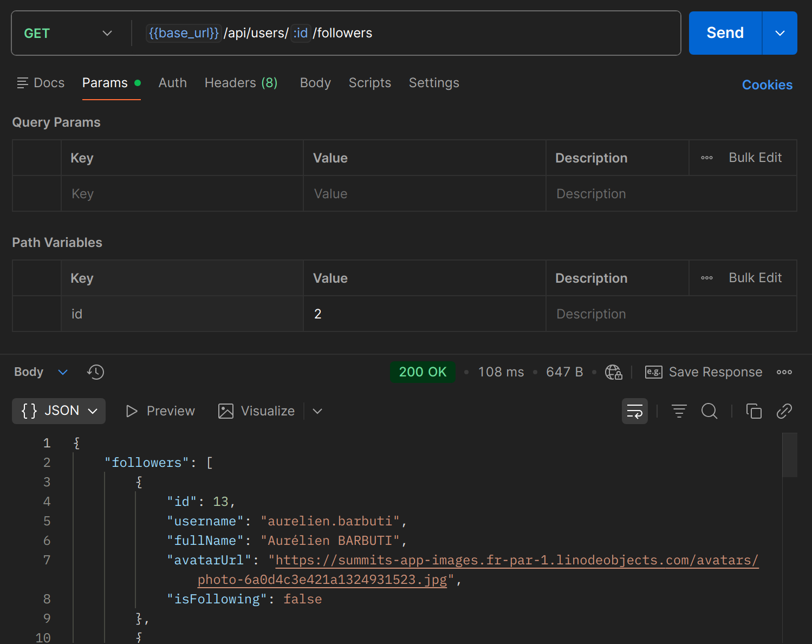Click the Save Response example icon
The image size is (812, 644).
coord(654,372)
